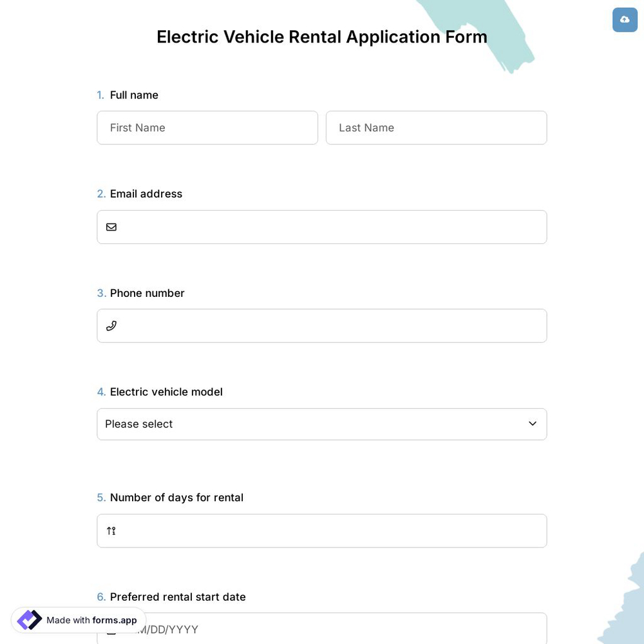Click the envelope icon in email field
Screen dimensions: 644x644
[x=111, y=227]
